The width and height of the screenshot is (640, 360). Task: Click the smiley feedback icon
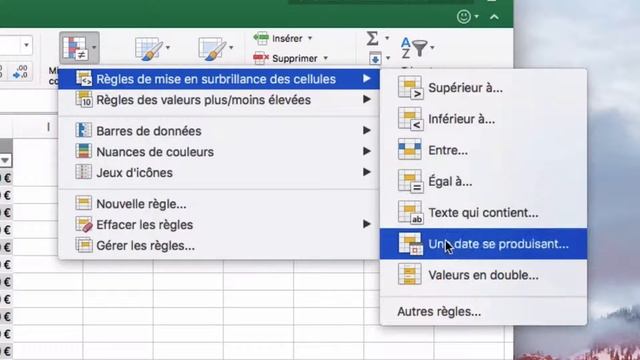tap(464, 17)
